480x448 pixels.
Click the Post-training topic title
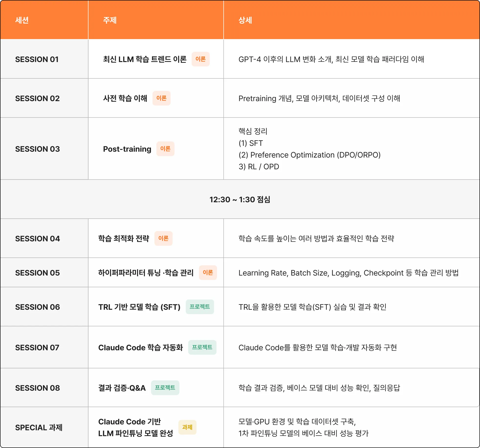(127, 149)
